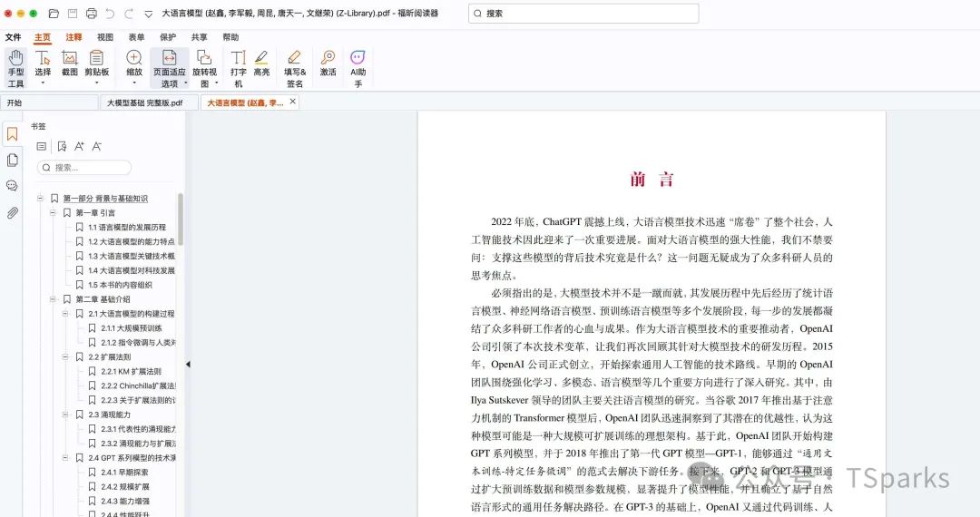Screen dimensions: 980x517
Task: Collapse the 第一章 引言 tree node
Action: point(53,213)
